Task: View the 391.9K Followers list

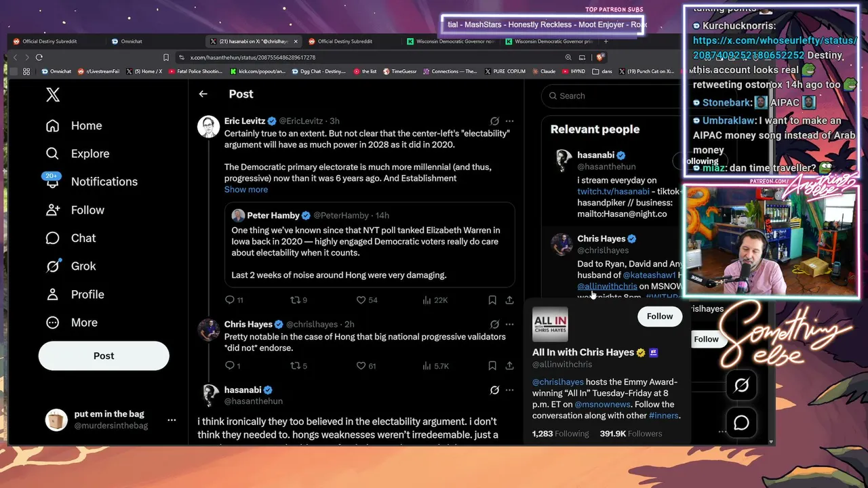Action: click(x=631, y=434)
